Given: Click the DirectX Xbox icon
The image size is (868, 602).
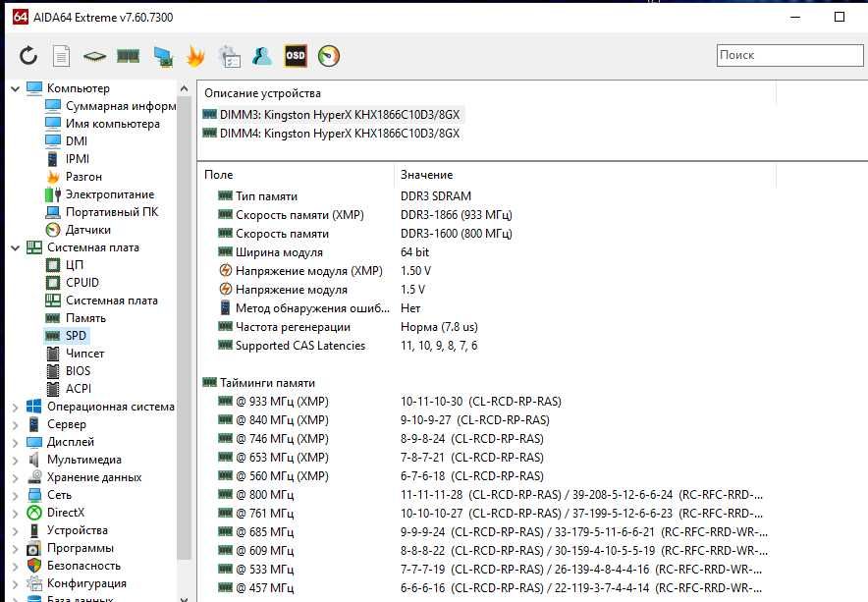Looking at the screenshot, I should pyautogui.click(x=34, y=513).
